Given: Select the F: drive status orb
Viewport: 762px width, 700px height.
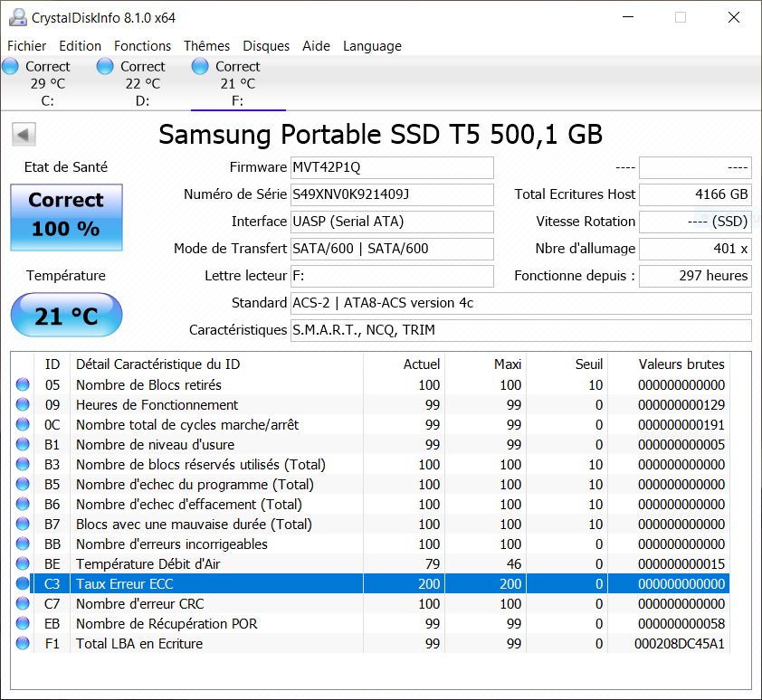Looking at the screenshot, I should click(200, 66).
